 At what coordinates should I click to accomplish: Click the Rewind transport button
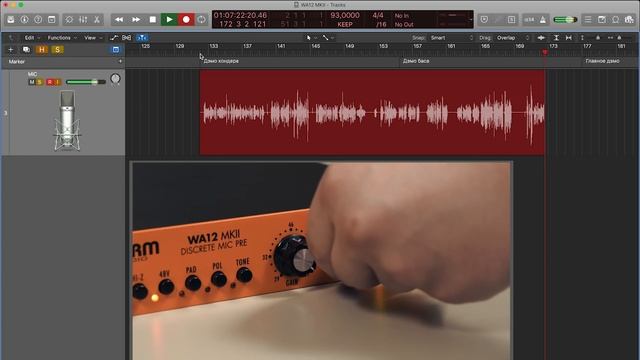coord(119,20)
